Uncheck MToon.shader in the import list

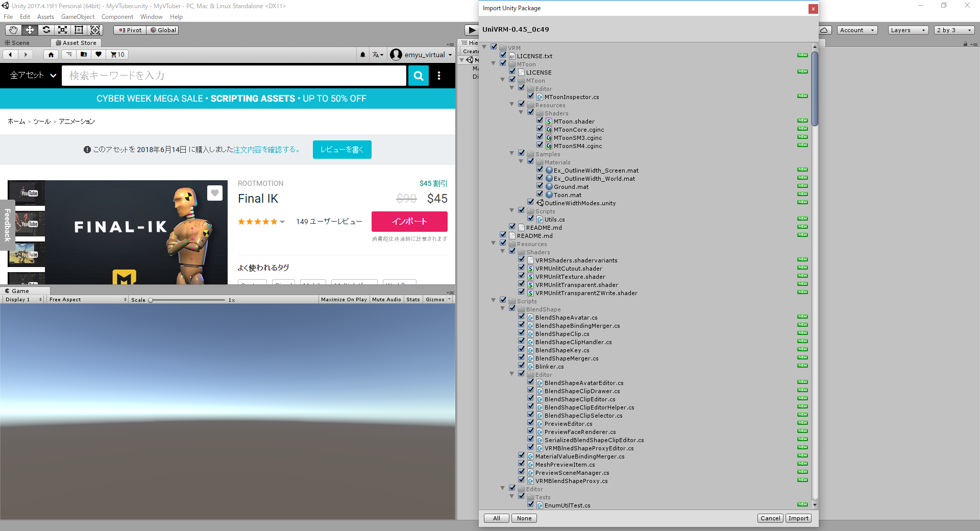click(x=540, y=120)
